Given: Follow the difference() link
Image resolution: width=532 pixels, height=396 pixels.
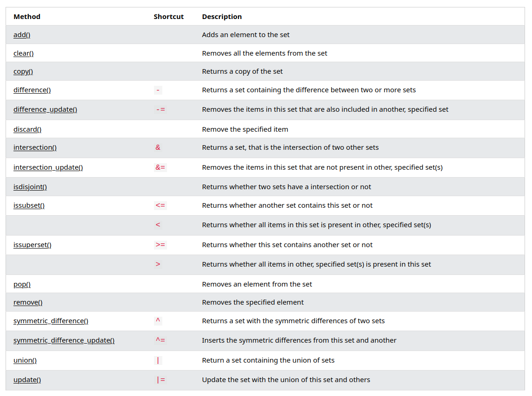Looking at the screenshot, I should click(x=32, y=90).
